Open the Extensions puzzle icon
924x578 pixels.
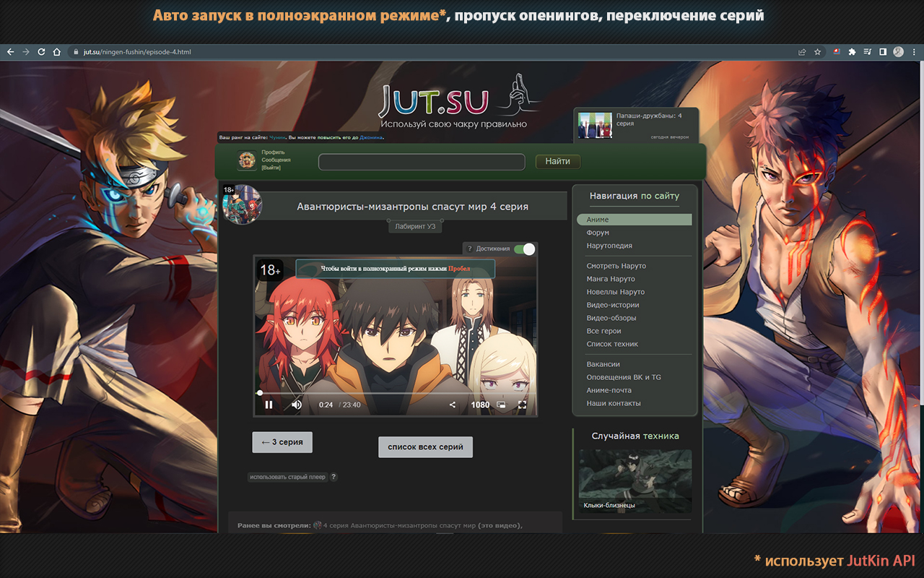tap(852, 52)
